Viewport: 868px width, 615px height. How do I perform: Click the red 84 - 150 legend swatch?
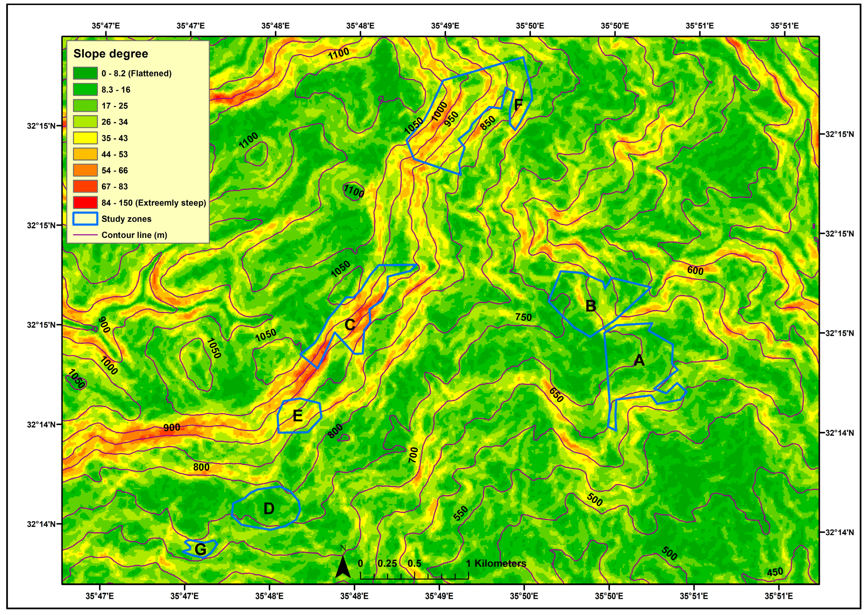(x=85, y=203)
